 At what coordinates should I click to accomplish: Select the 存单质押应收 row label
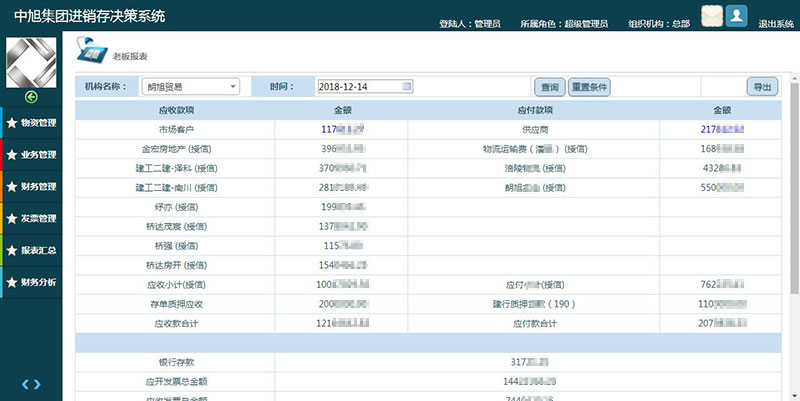tap(176, 304)
